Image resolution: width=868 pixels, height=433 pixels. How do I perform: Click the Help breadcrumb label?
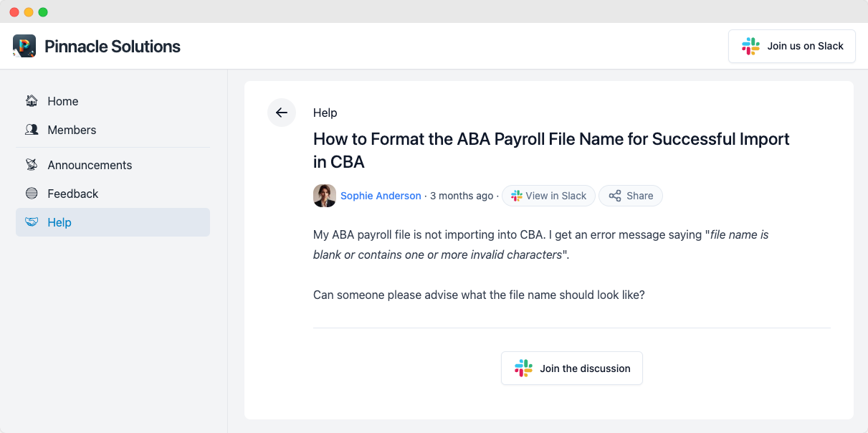pyautogui.click(x=325, y=113)
